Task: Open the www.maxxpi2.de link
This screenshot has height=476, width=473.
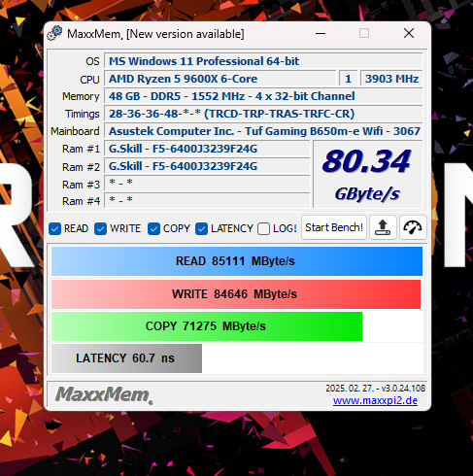Action: [x=375, y=400]
